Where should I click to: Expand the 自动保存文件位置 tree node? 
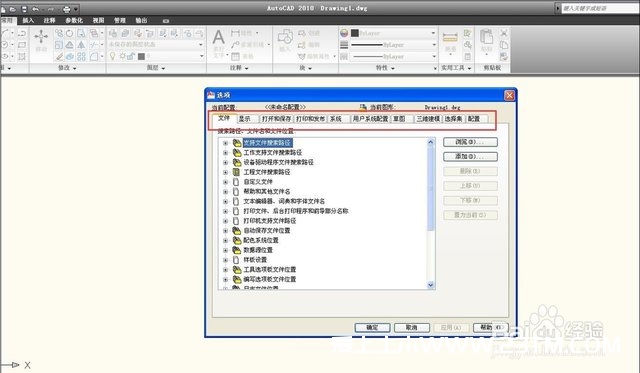tap(225, 231)
